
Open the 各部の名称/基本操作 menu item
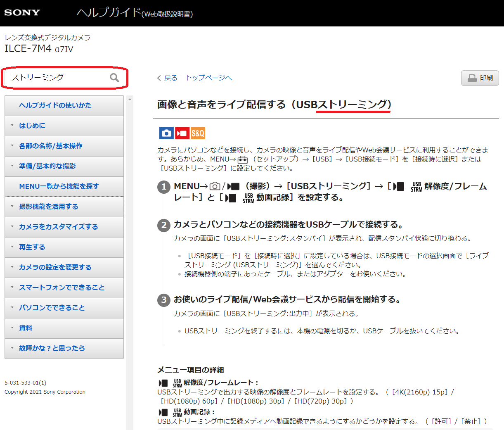coord(64,146)
